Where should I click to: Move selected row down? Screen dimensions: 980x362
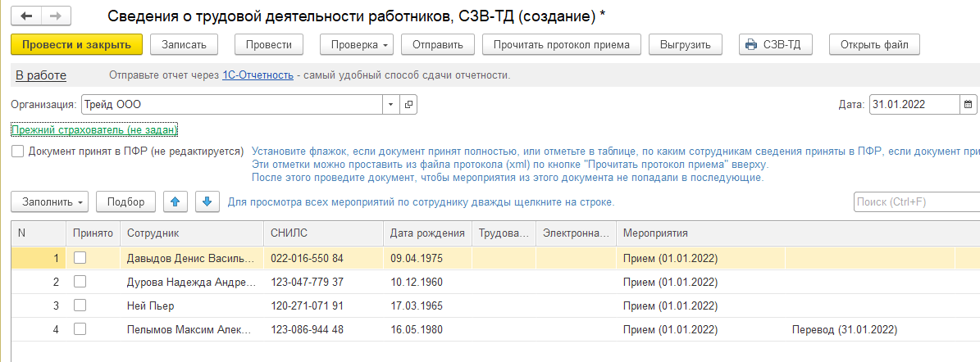[x=207, y=201]
